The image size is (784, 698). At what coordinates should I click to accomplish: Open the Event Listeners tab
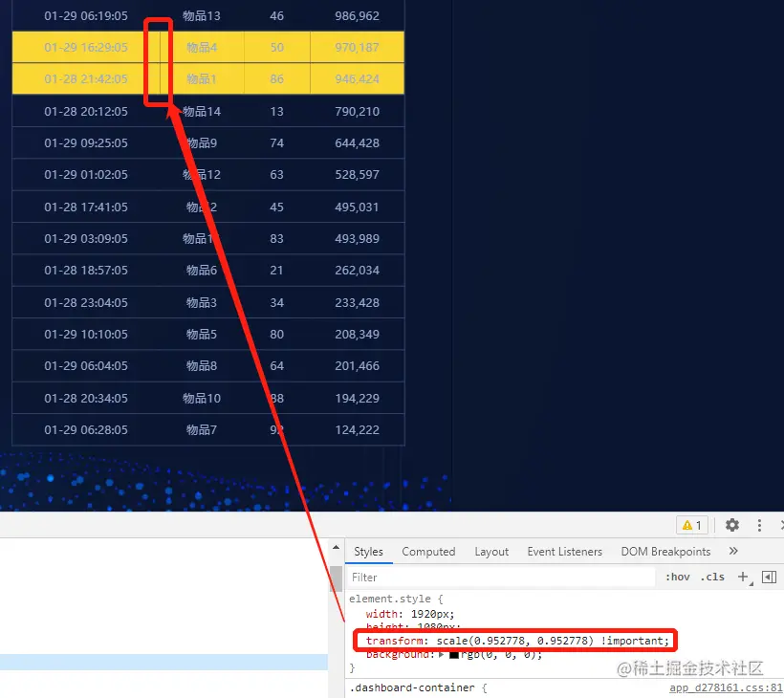564,552
